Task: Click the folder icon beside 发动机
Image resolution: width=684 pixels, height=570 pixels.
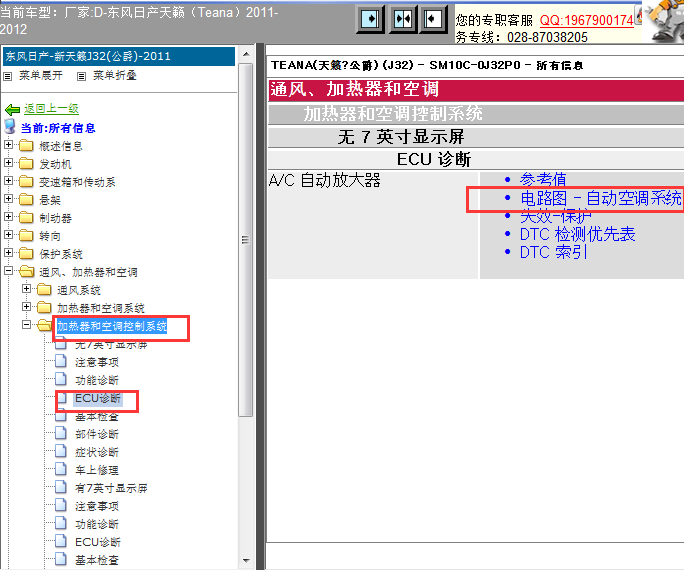Action: (x=26, y=164)
